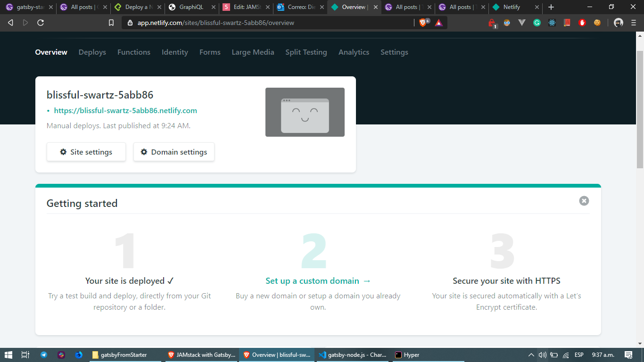Go back using the browser back arrow
This screenshot has height=362, width=644.
click(10, 23)
